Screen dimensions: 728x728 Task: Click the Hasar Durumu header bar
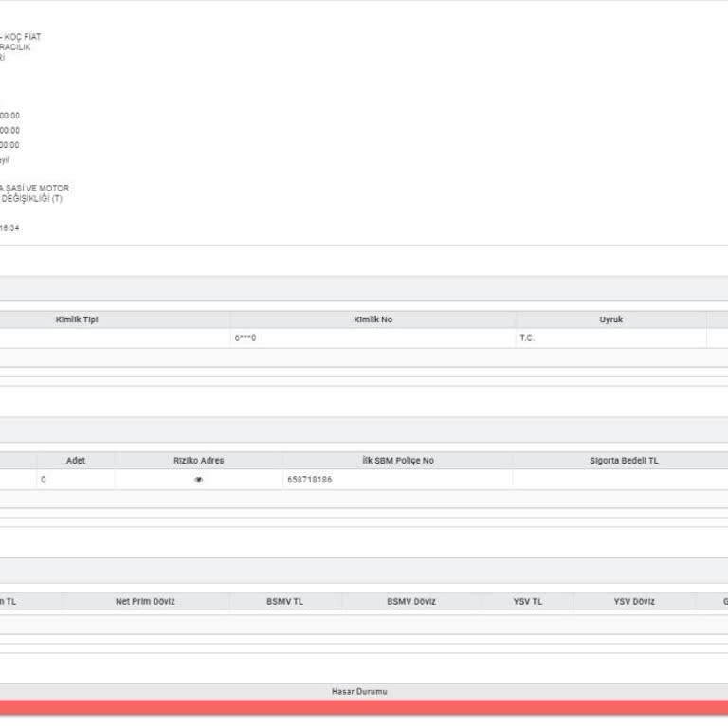tap(364, 691)
